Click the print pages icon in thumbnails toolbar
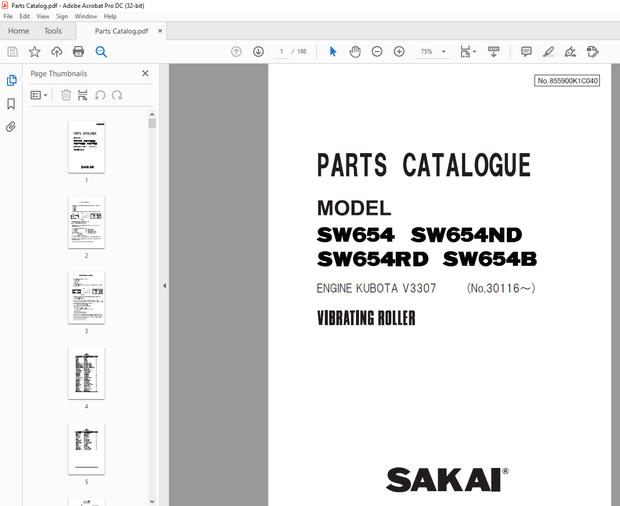The height and width of the screenshot is (506, 620). [83, 95]
